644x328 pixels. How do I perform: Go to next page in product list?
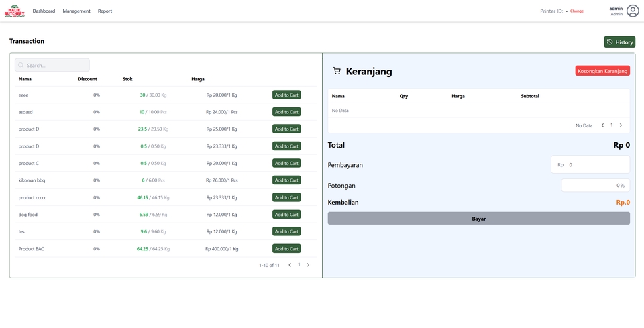pos(308,265)
